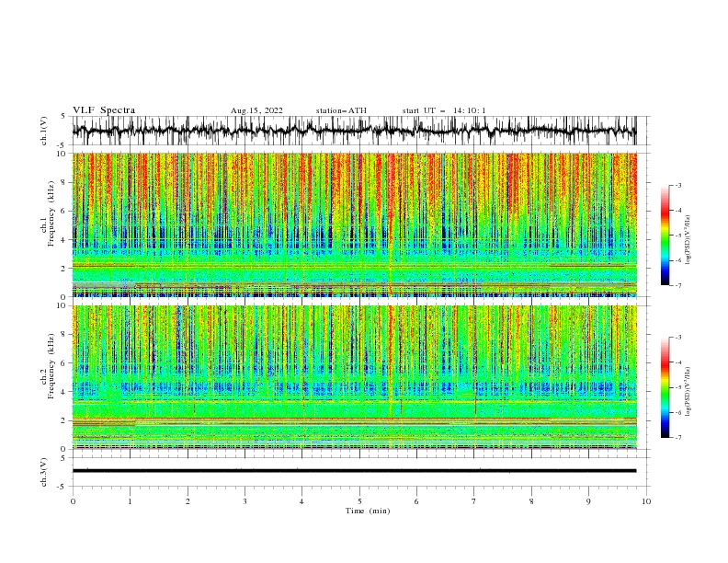728x563 pixels.
Task: Click the "-5" volt tick of ch.3 waveform
Action: point(62,487)
